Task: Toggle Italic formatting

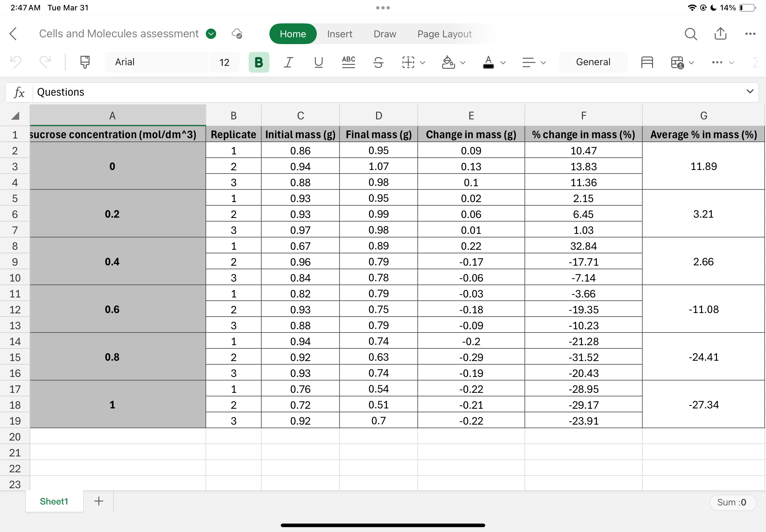Action: pos(289,62)
